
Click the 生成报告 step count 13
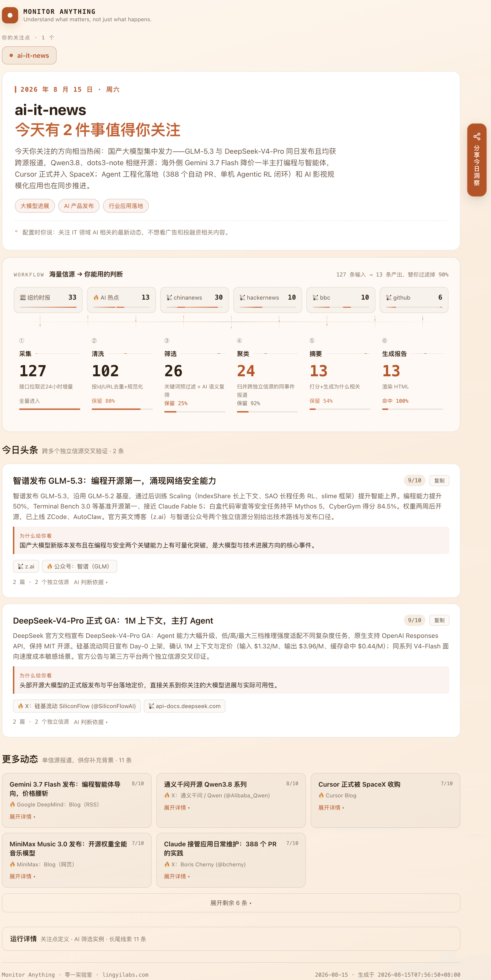click(x=391, y=371)
